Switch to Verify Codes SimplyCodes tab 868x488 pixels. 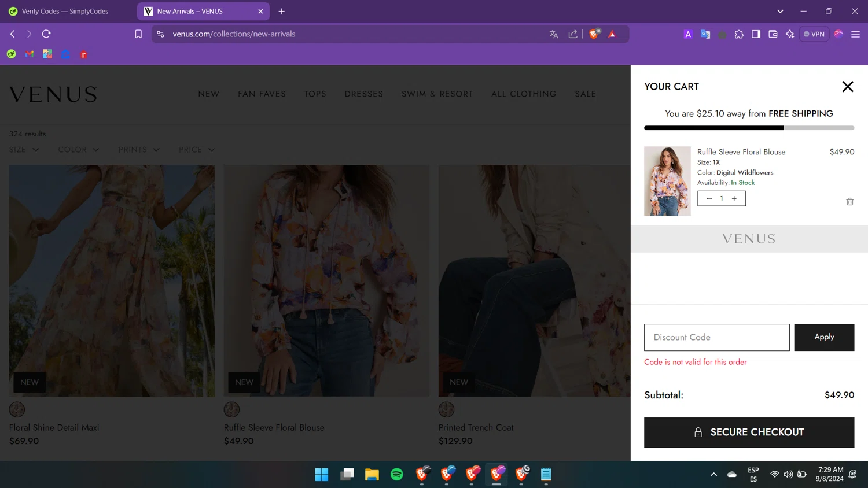(65, 11)
